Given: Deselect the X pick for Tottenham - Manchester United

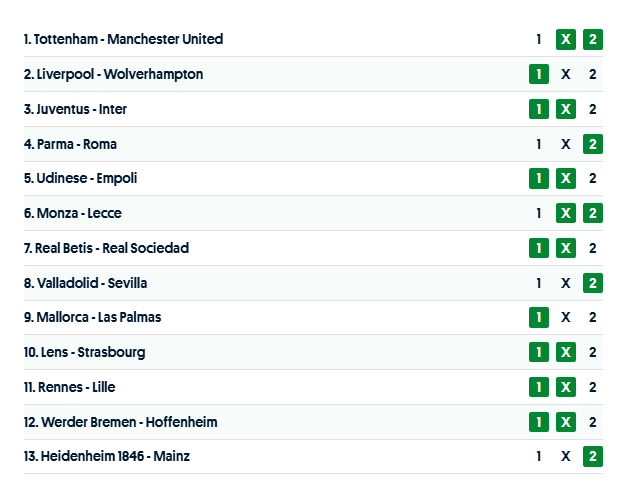Looking at the screenshot, I should click(x=566, y=39).
